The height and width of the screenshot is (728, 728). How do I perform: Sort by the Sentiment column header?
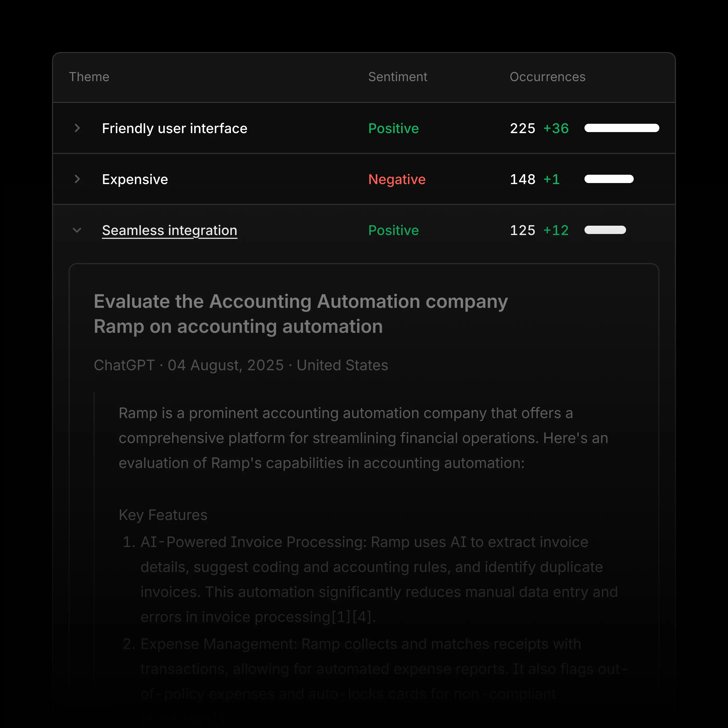[398, 76]
